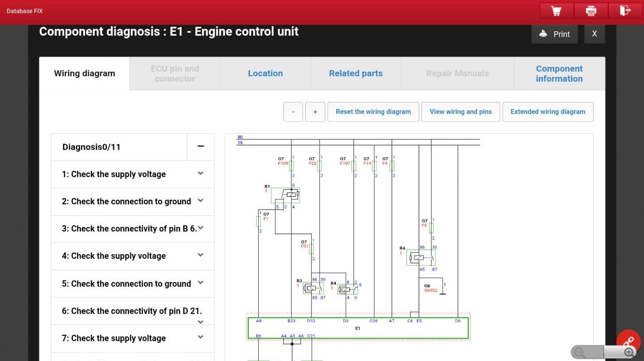Select the zoom-out magnifier icon
Image resolution: width=644 pixels, height=361 pixels.
pos(578,352)
